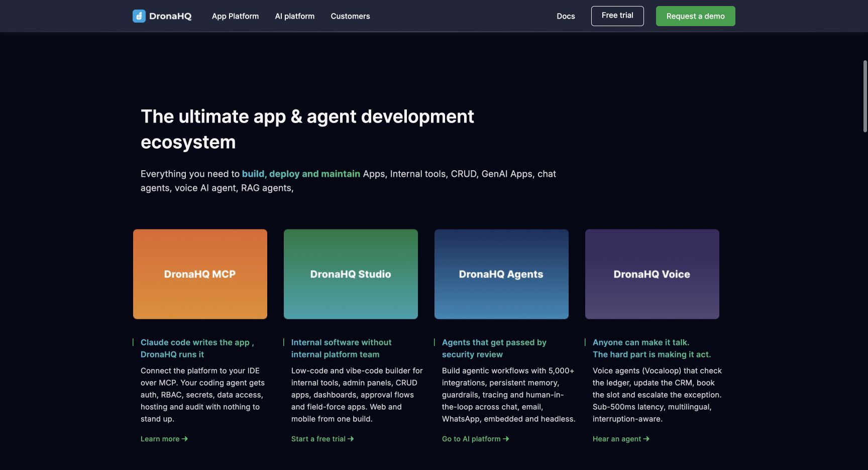
Task: Select the DronaHQ Voice card
Action: coord(652,274)
